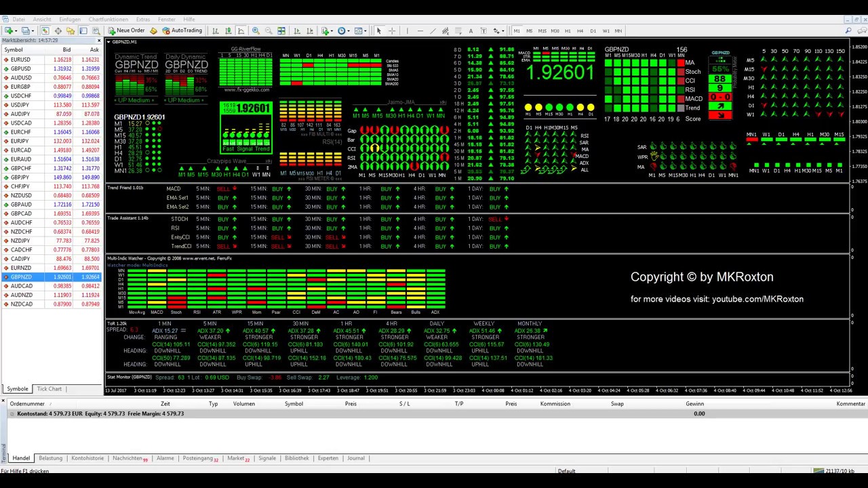Image resolution: width=868 pixels, height=488 pixels.
Task: Open the Ansicht menu
Action: click(42, 19)
